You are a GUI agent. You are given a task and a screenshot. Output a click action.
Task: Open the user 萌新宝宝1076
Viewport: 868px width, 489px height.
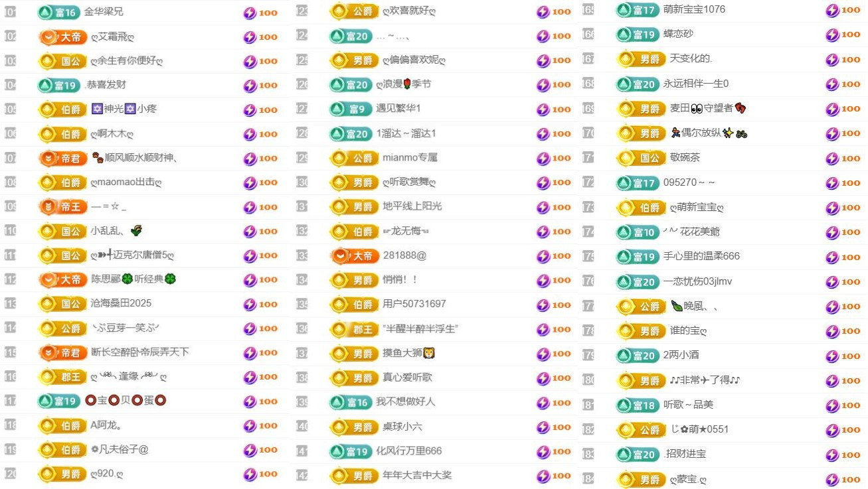[x=694, y=10]
